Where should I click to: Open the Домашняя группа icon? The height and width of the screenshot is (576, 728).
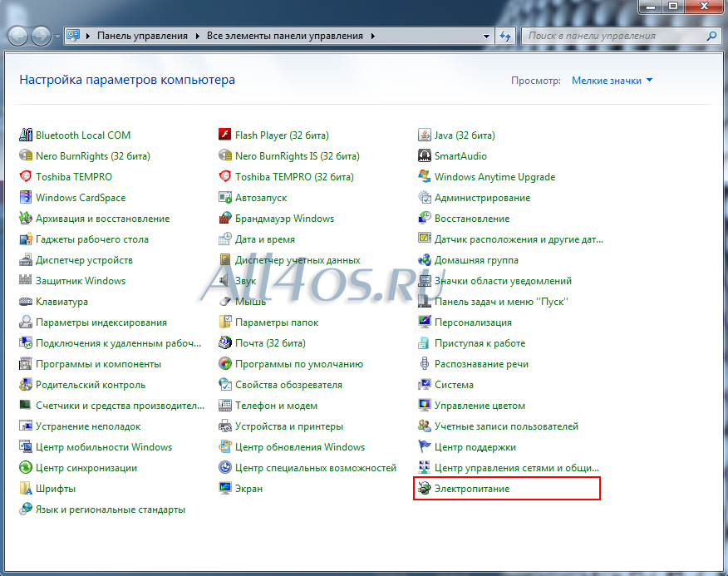tap(425, 260)
